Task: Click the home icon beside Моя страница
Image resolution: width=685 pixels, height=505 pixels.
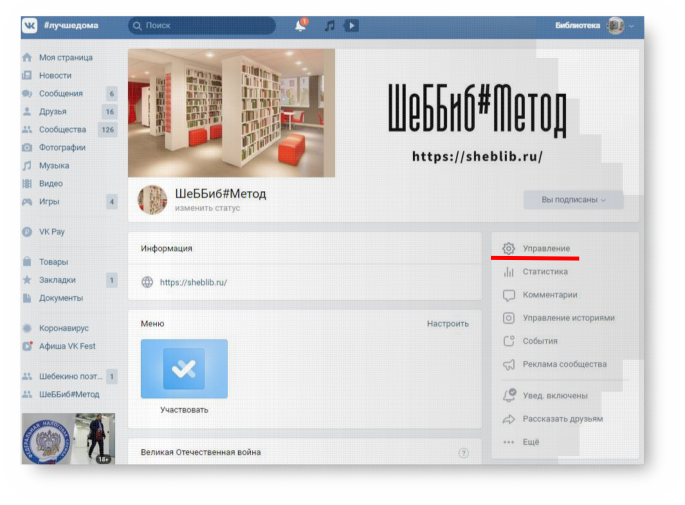Action: click(27, 57)
